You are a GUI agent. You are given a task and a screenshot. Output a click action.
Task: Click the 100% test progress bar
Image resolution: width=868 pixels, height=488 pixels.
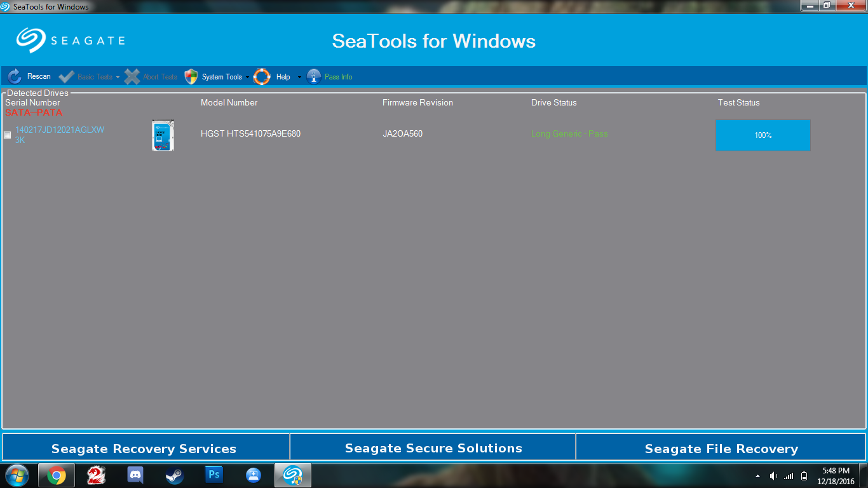763,135
